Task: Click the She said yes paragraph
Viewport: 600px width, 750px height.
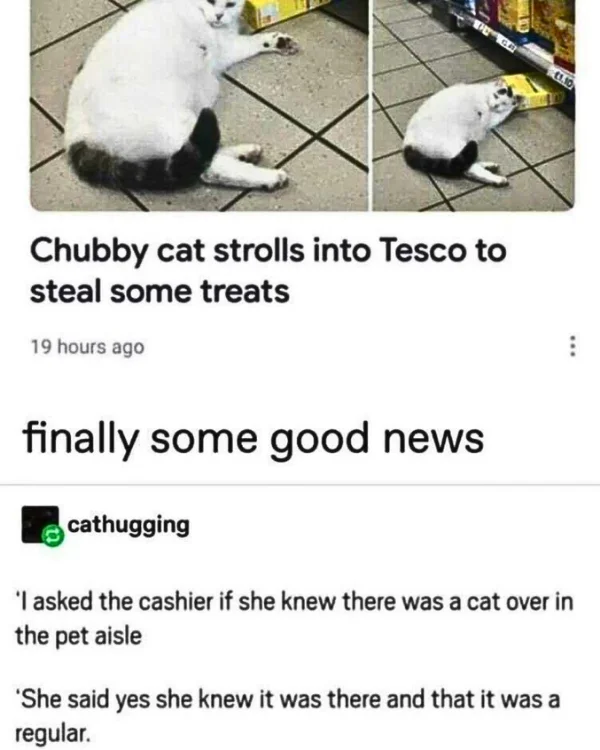Action: [287, 716]
